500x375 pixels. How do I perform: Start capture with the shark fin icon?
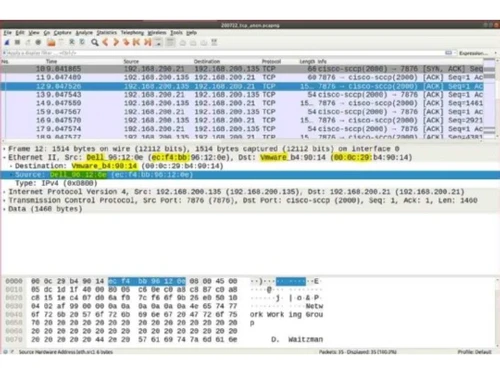pyautogui.click(x=7, y=42)
